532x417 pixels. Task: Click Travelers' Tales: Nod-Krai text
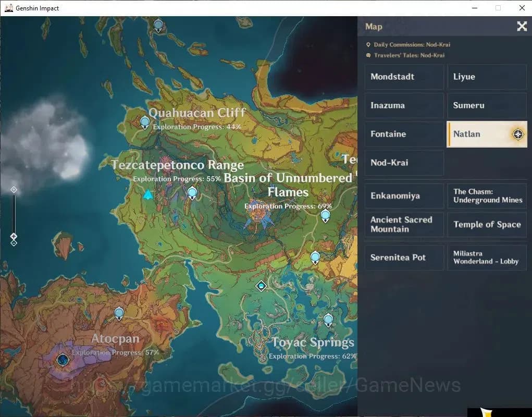409,55
